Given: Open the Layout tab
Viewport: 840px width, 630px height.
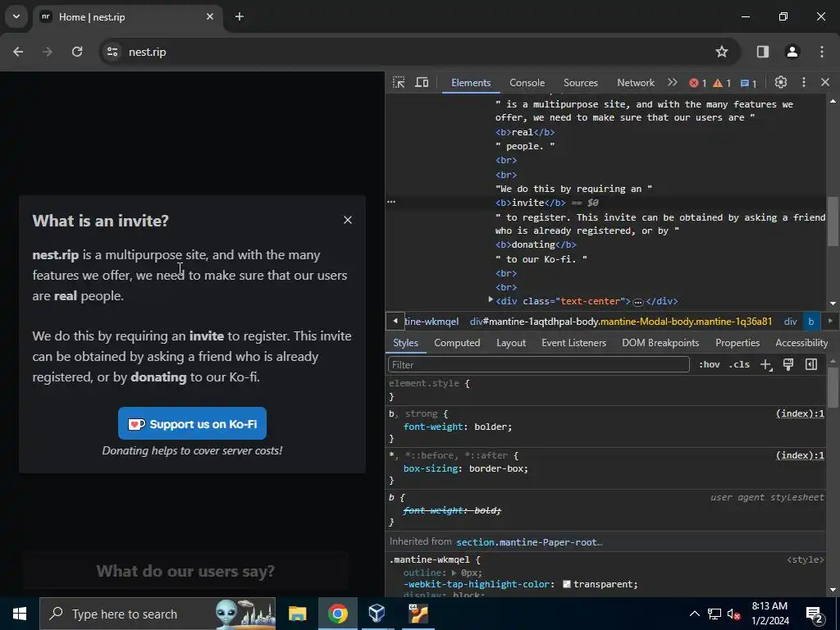Looking at the screenshot, I should (x=510, y=343).
